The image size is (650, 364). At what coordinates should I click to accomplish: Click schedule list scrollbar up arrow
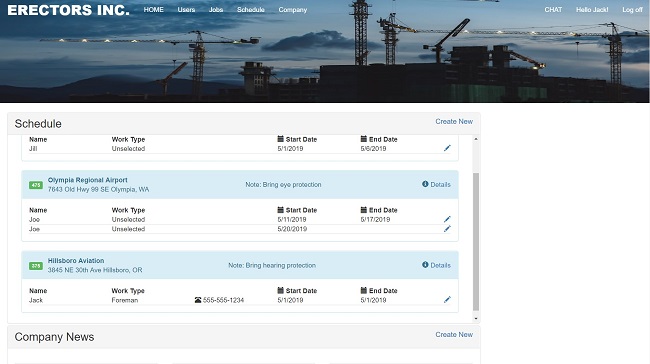pyautogui.click(x=476, y=139)
